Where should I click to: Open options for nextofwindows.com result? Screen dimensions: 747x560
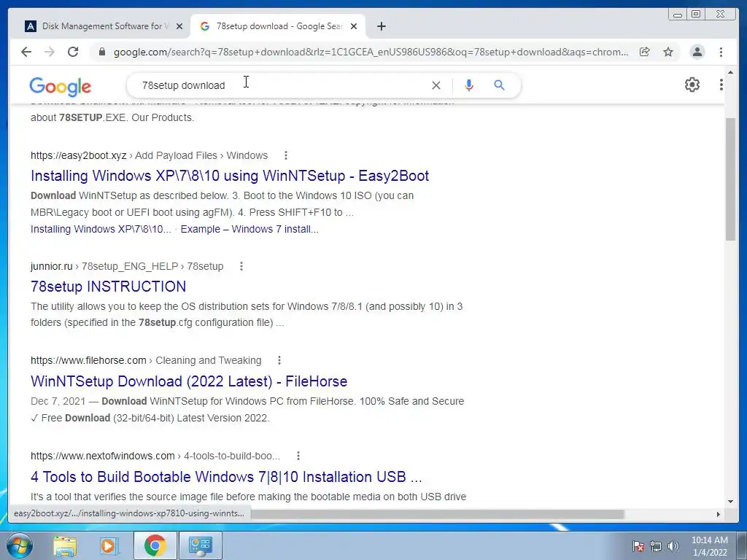(x=298, y=456)
